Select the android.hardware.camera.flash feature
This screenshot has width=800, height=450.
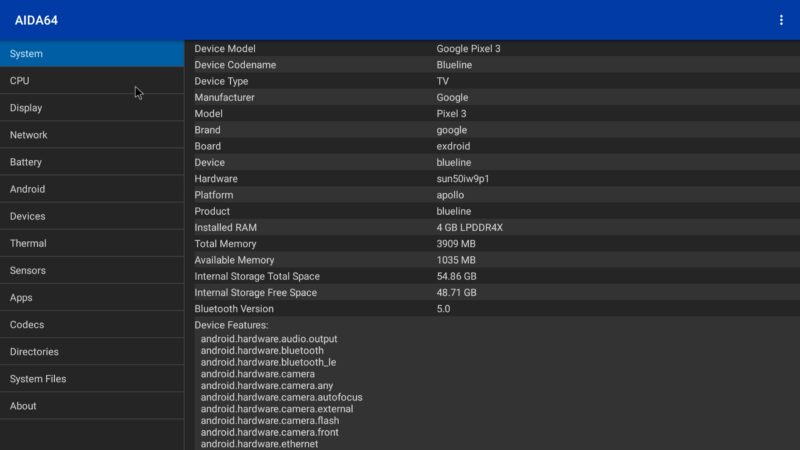[269, 420]
